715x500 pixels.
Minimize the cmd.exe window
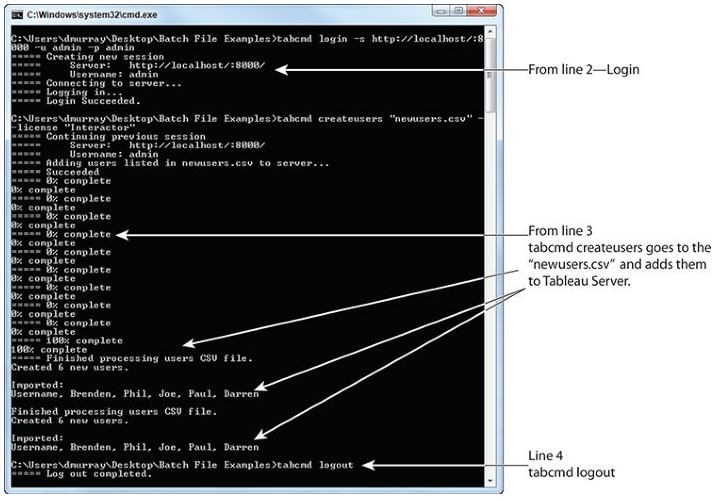[x=441, y=11]
